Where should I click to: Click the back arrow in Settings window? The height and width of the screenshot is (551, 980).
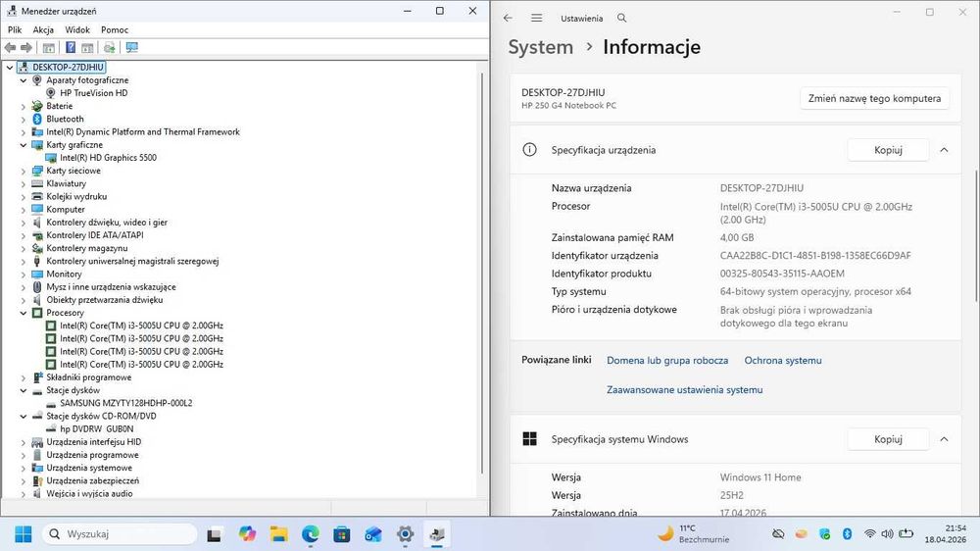click(x=508, y=18)
